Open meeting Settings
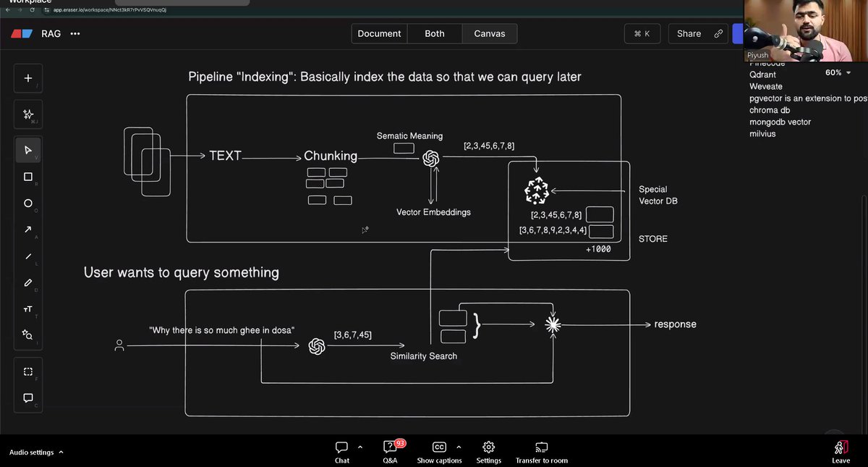Screen dimensions: 868x467 tap(489, 452)
